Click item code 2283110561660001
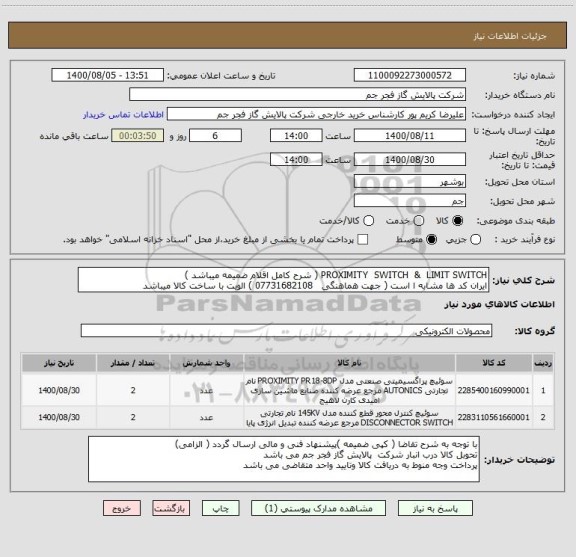Screen dimensions: 576x557 [x=494, y=417]
